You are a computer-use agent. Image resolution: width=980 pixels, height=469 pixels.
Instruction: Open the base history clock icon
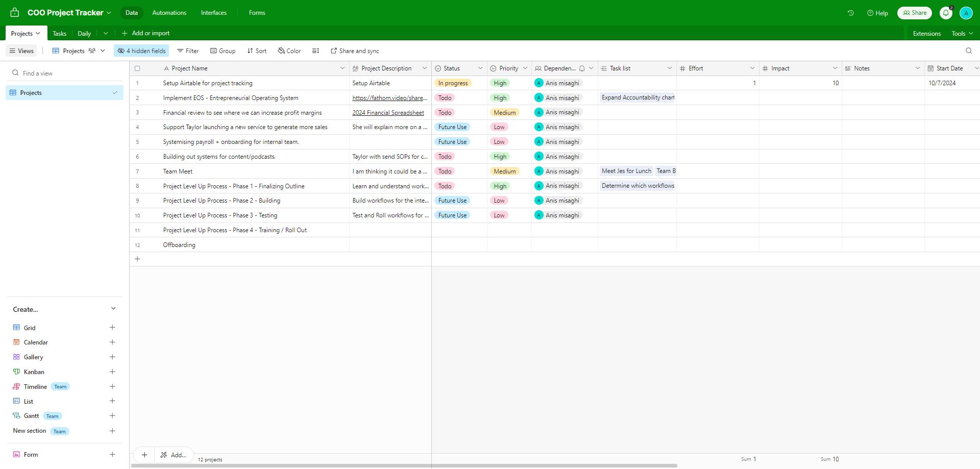coord(850,13)
